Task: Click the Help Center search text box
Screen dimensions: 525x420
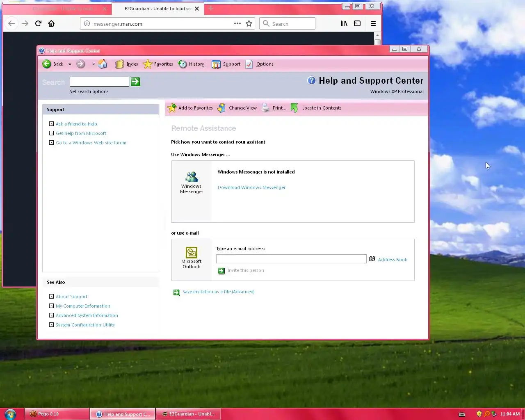Action: click(99, 82)
